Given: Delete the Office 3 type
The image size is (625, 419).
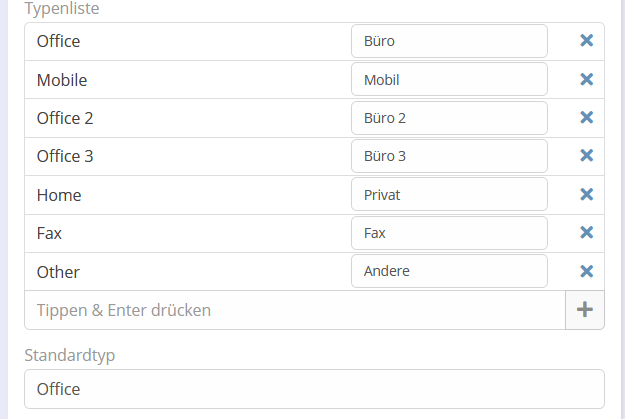Looking at the screenshot, I should (x=587, y=156).
